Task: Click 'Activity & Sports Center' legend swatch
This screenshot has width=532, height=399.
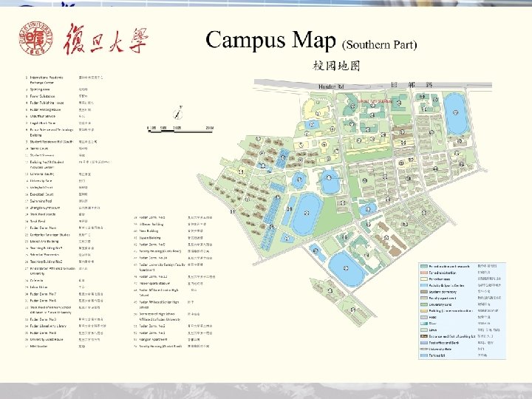Action: tap(424, 286)
